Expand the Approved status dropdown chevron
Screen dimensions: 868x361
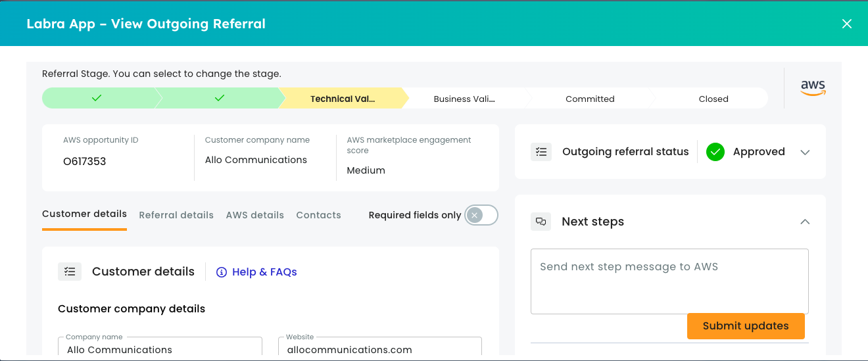point(805,152)
